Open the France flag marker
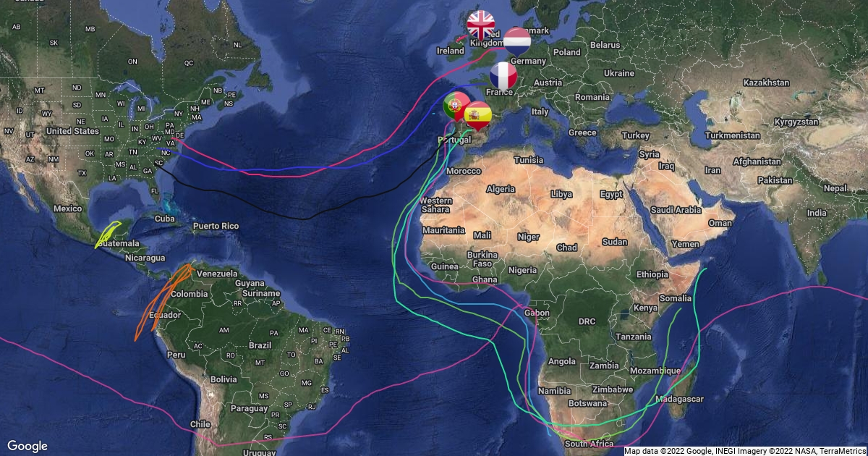 click(503, 76)
